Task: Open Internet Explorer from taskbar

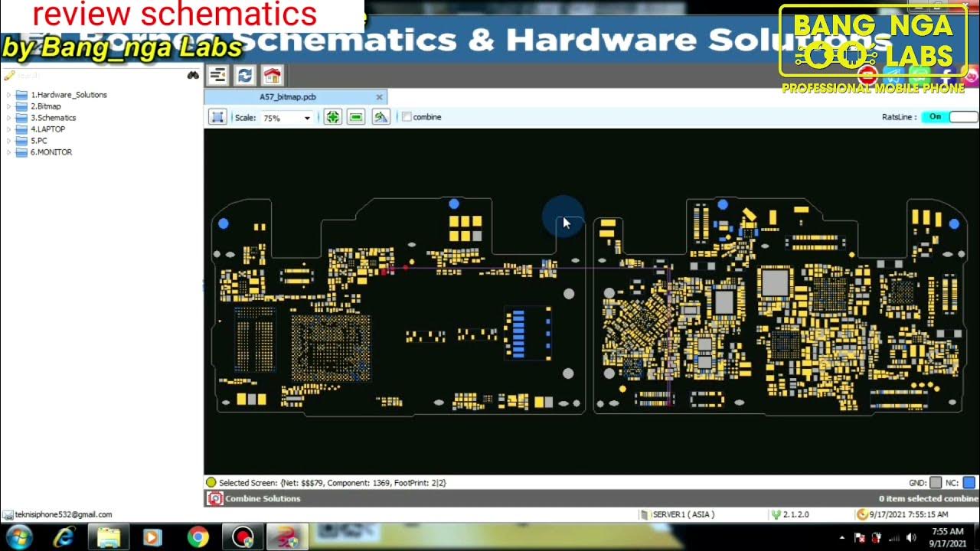Action: click(64, 537)
